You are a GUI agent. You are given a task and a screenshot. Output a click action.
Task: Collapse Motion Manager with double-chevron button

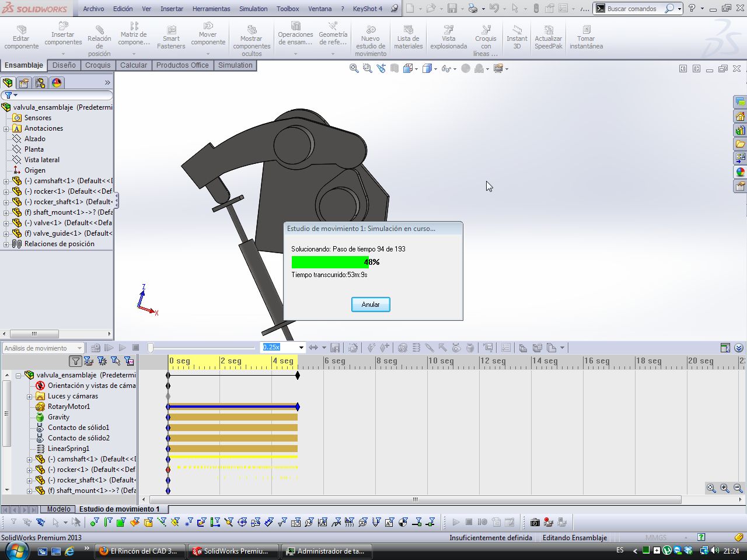[739, 348]
